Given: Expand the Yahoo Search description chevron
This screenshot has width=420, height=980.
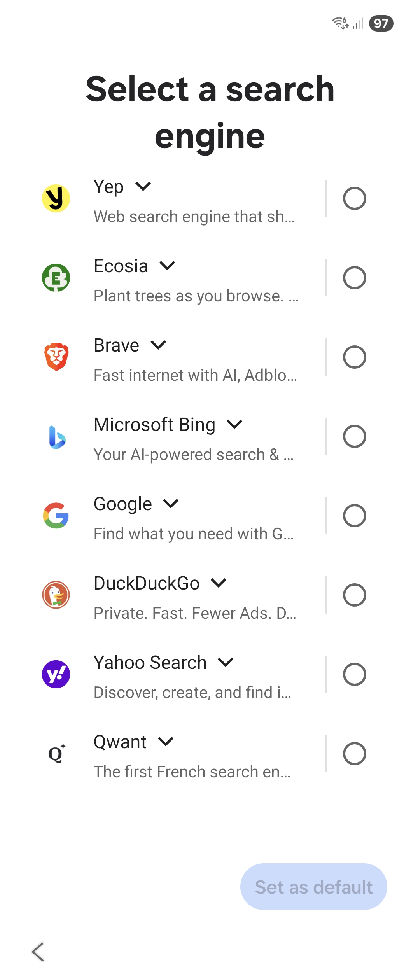Looking at the screenshot, I should pos(226,662).
